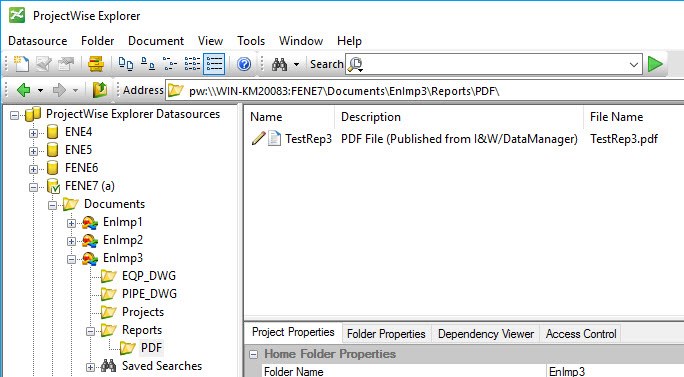Switch to Dependency Viewer tab
The image size is (684, 377).
pyautogui.click(x=486, y=334)
